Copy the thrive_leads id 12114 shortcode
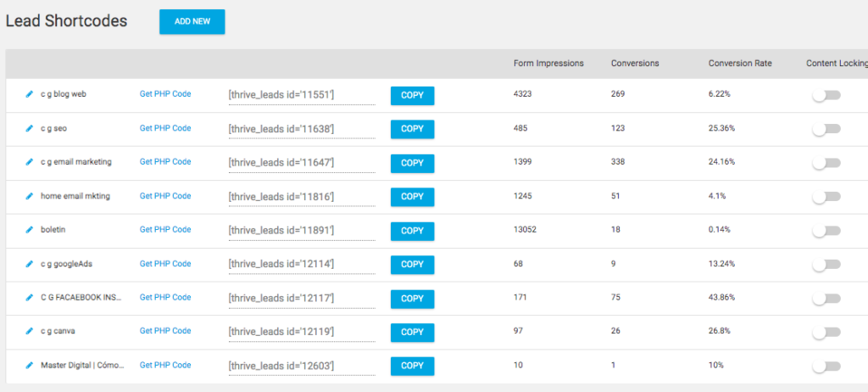 point(412,265)
